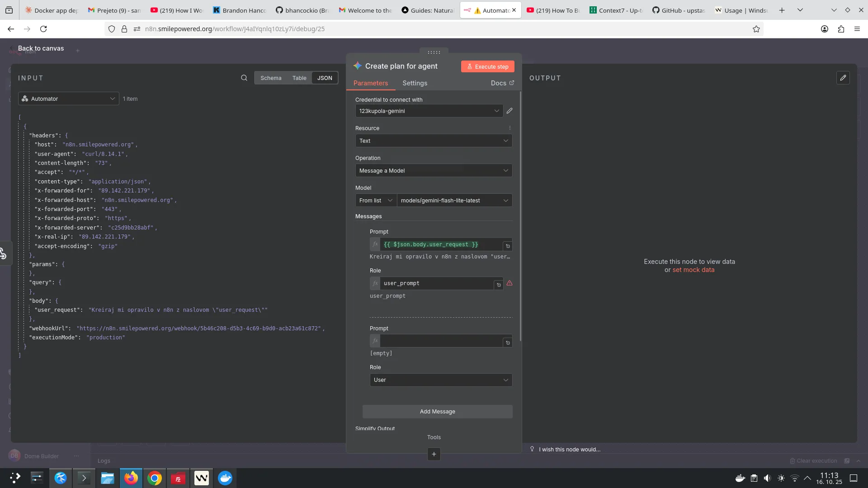Click the edit pencil icon on the OUTPUT panel

point(844,78)
